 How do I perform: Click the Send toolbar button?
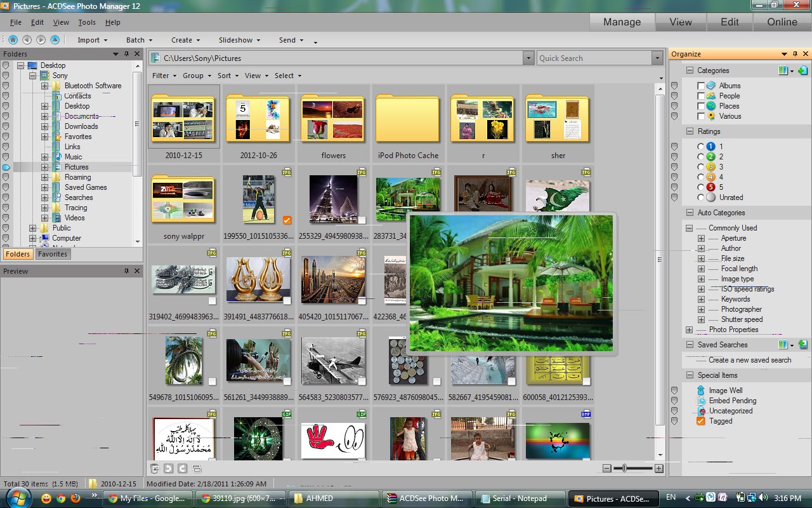pyautogui.click(x=291, y=40)
